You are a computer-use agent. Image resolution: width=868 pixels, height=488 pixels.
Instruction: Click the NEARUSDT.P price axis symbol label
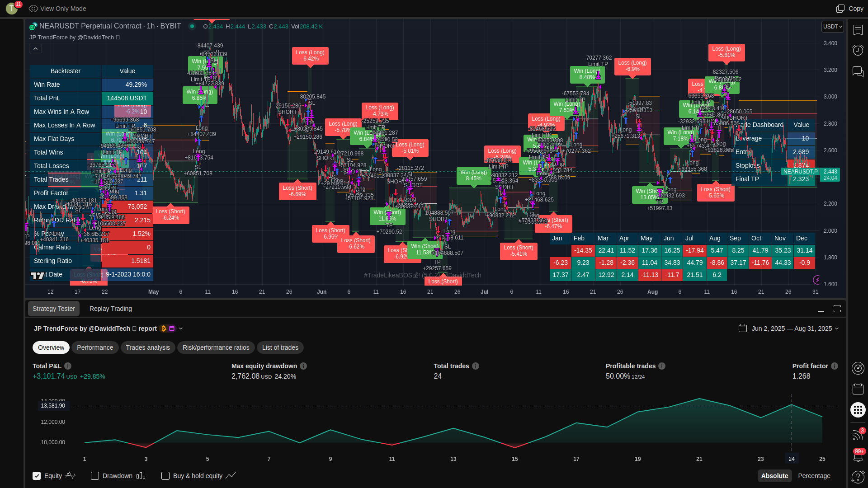[800, 172]
